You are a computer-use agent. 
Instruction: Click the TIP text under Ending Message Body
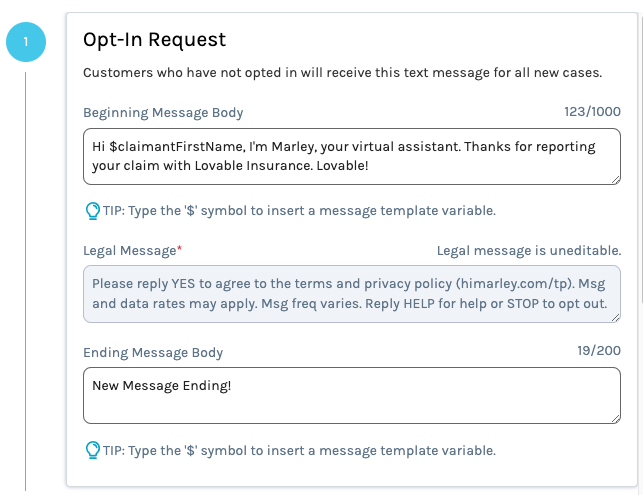coord(299,450)
